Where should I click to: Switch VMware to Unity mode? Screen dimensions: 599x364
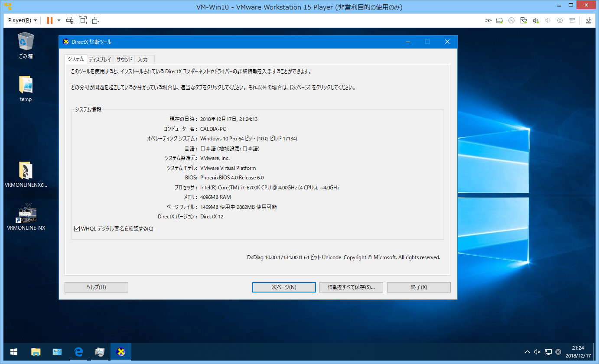tap(96, 20)
